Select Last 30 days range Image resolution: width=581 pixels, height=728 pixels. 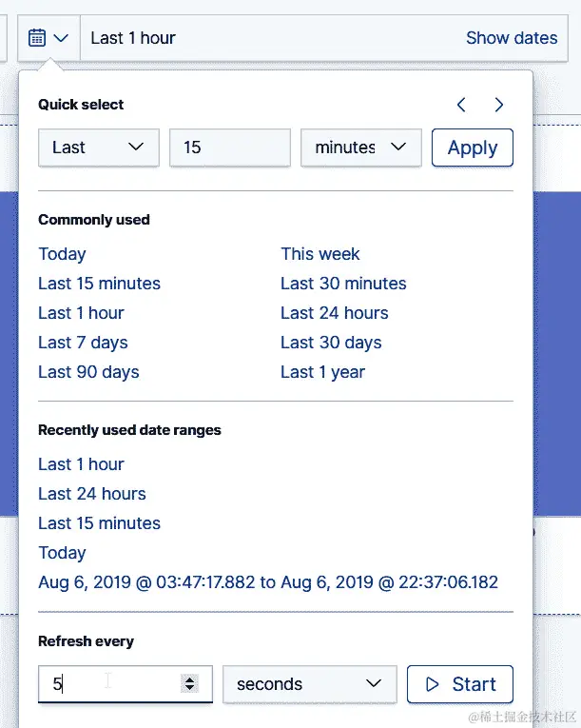331,343
